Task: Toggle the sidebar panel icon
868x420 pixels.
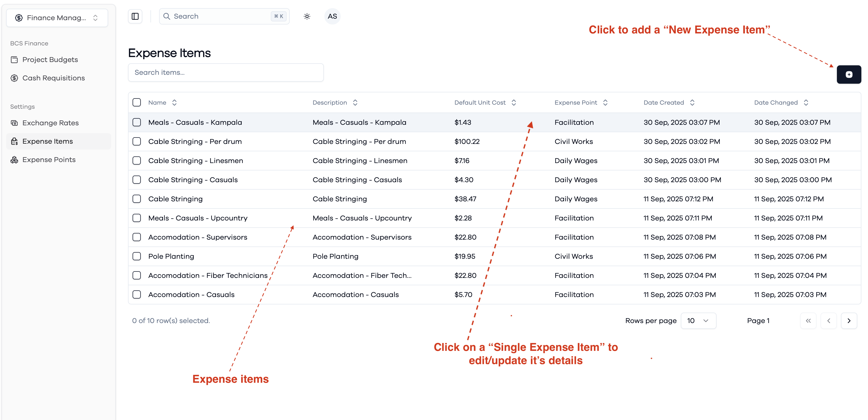Action: tap(135, 16)
